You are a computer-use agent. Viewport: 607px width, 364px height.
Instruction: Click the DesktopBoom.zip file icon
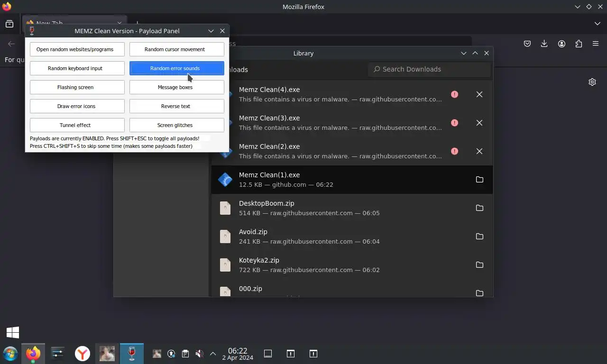tap(225, 208)
